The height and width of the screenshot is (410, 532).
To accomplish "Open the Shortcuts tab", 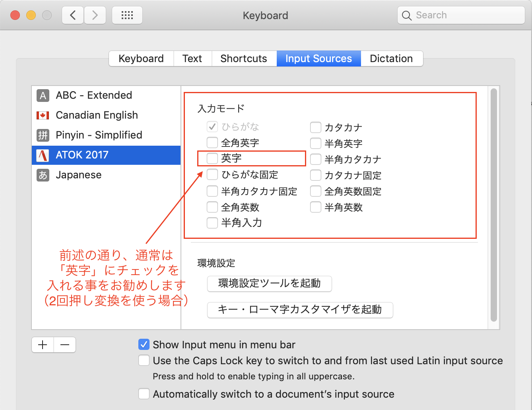I will point(244,59).
